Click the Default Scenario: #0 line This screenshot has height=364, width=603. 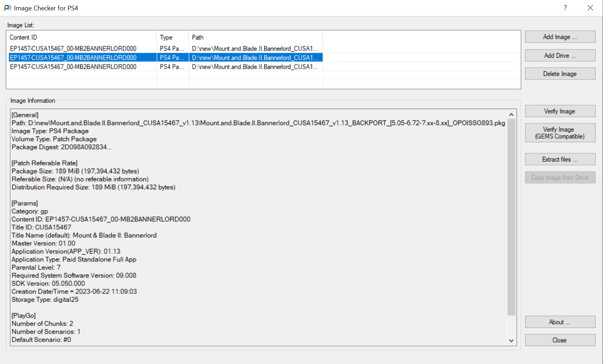tap(41, 339)
